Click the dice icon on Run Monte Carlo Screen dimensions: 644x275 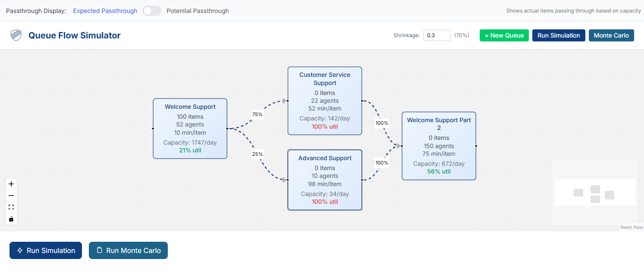tap(100, 250)
